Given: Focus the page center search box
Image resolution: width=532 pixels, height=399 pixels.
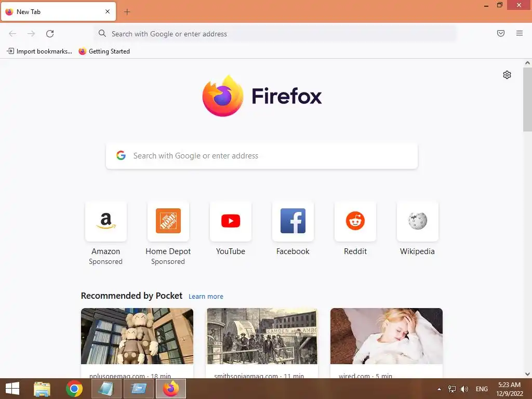Looking at the screenshot, I should point(262,156).
